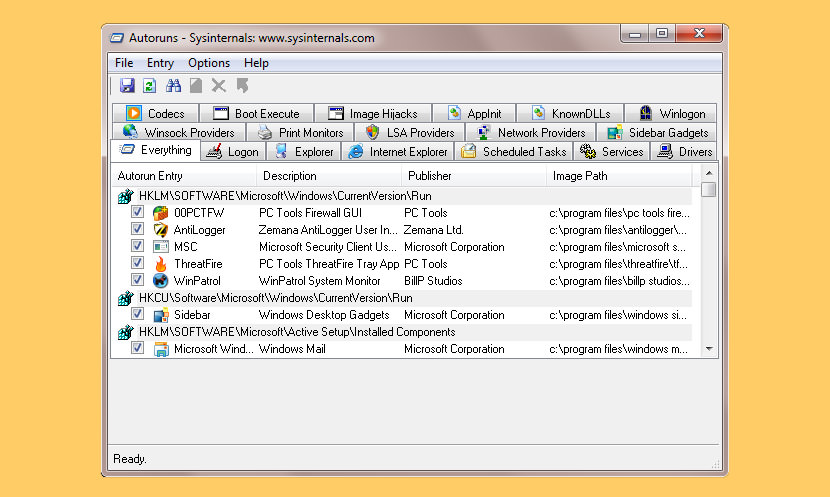Select the Sidebar Gadgets tab

click(x=657, y=132)
